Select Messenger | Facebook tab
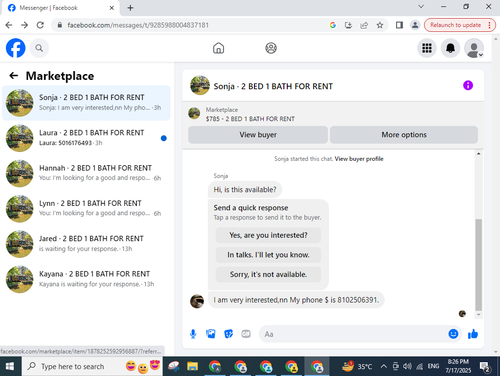This screenshot has width=500, height=376. coord(60,8)
